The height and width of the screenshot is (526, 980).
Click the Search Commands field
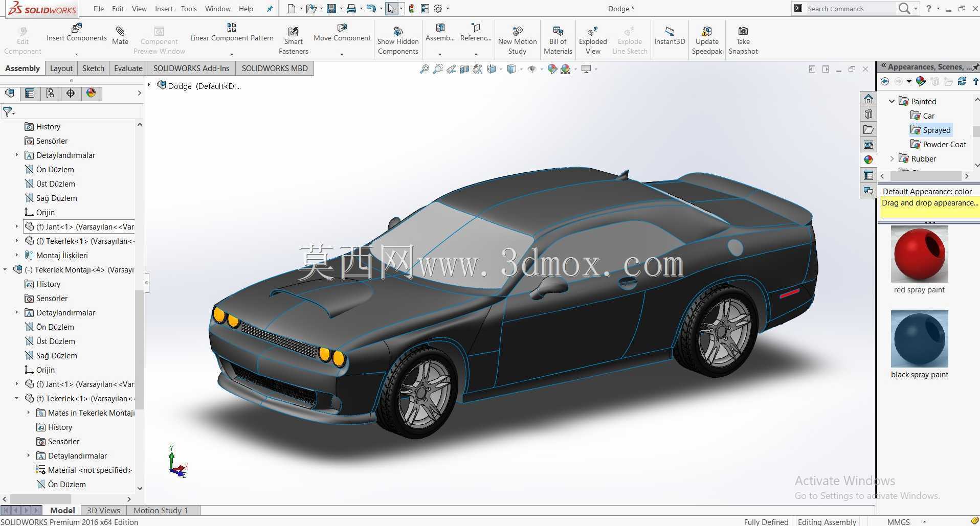pyautogui.click(x=850, y=9)
